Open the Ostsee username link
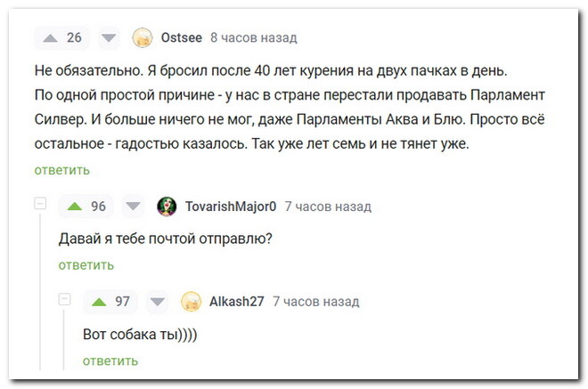 pyautogui.click(x=181, y=37)
